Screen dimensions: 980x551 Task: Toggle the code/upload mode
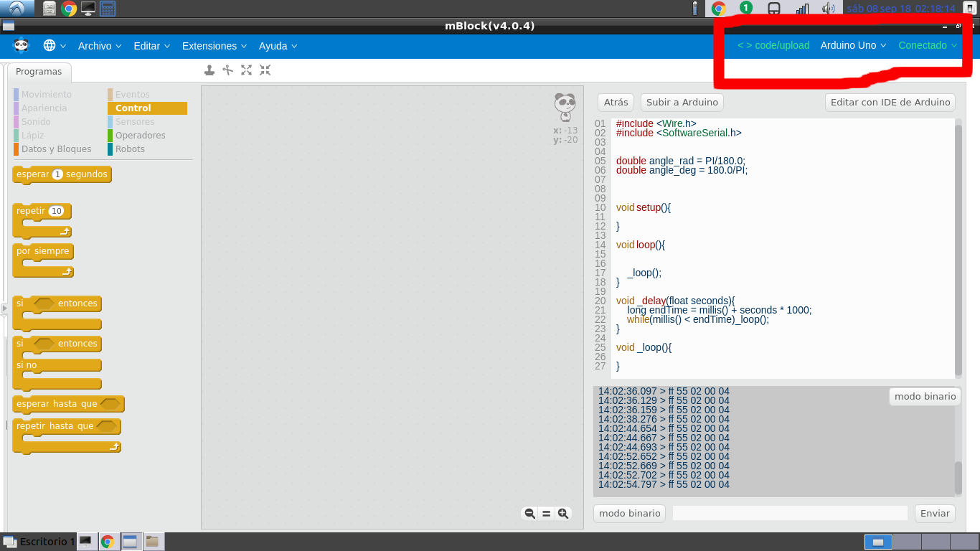tap(773, 45)
